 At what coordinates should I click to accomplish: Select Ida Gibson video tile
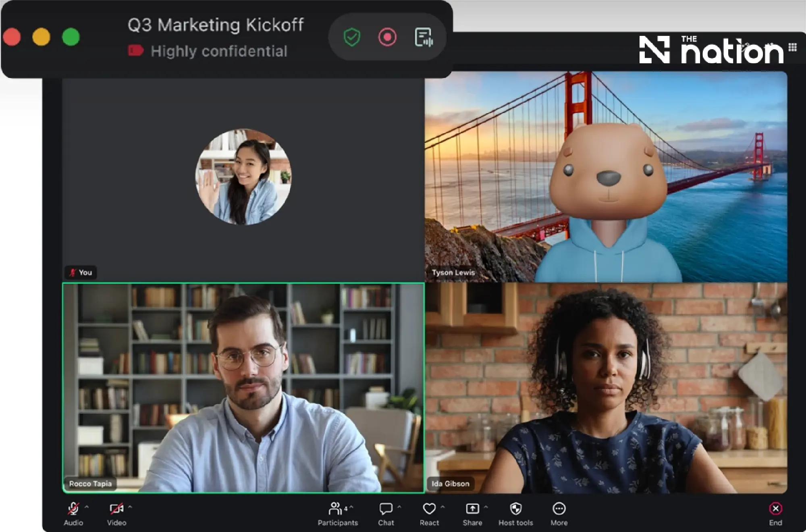[x=606, y=388]
